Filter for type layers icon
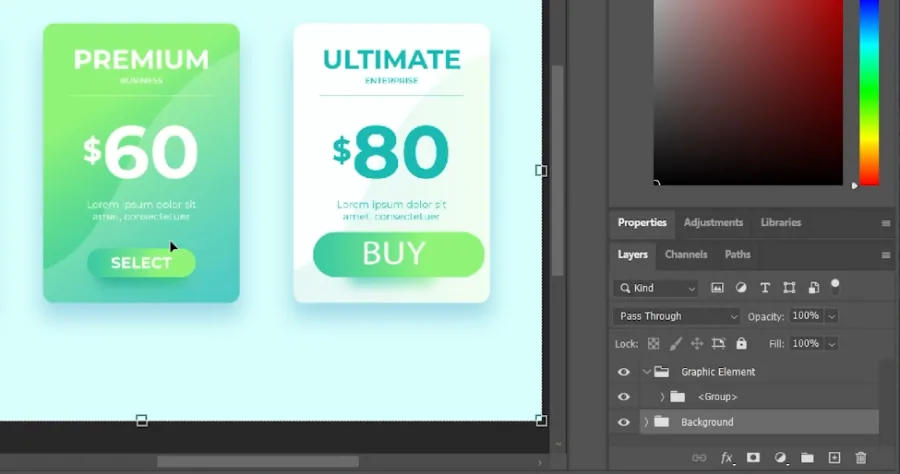 pos(765,288)
